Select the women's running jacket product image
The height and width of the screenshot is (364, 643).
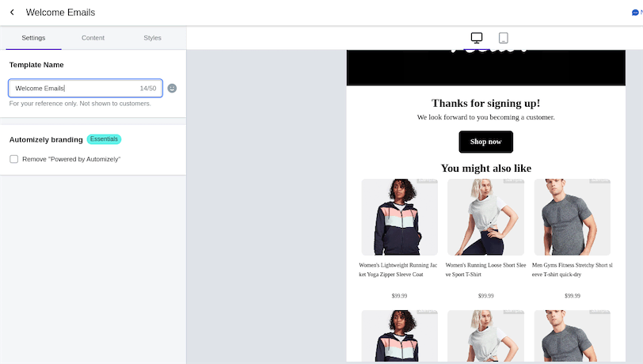[399, 216]
